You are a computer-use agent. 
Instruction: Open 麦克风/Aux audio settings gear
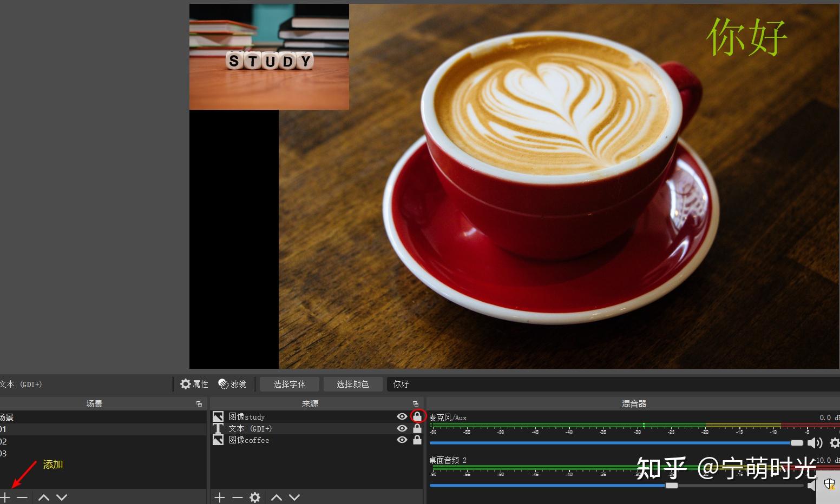(834, 443)
